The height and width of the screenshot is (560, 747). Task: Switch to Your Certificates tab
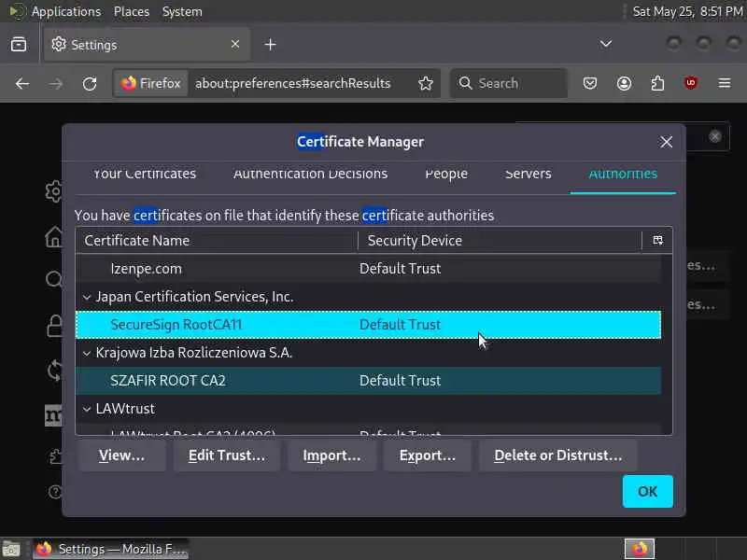tap(145, 174)
